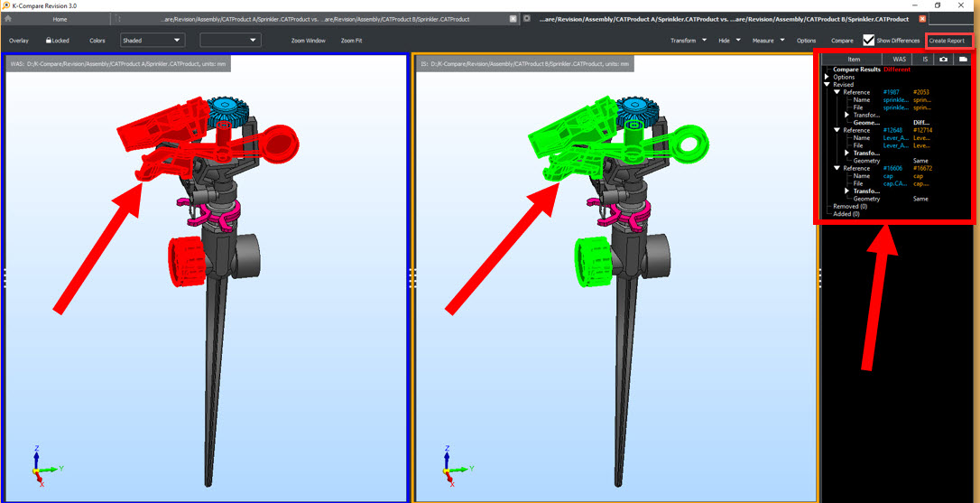980x503 pixels.
Task: Close the Sprinkler comparison tab via orange X
Action: click(921, 19)
